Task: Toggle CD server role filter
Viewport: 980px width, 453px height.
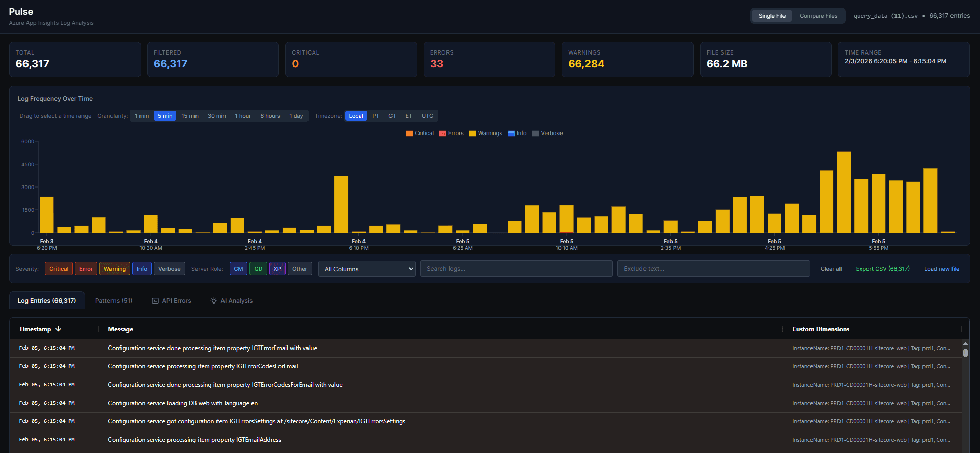Action: 258,269
